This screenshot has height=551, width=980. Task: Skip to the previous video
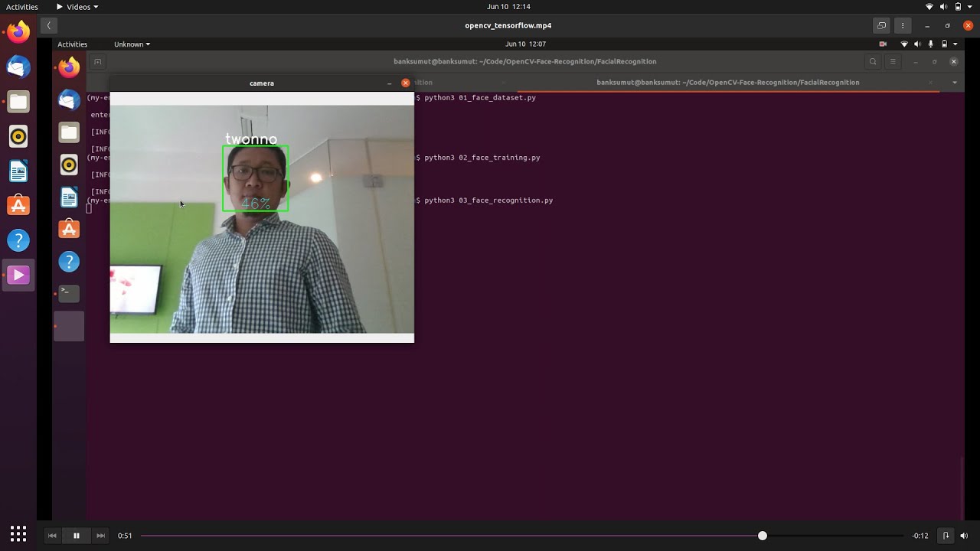[x=52, y=536]
